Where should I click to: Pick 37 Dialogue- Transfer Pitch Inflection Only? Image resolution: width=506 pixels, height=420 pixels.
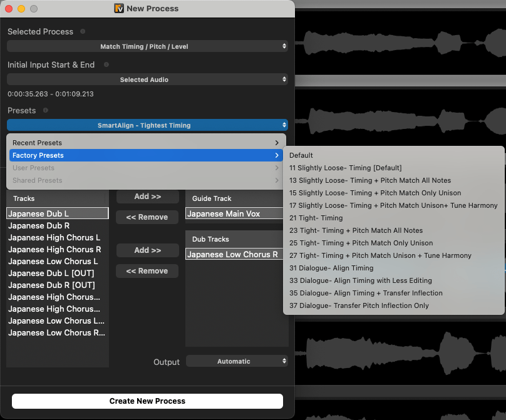359,305
